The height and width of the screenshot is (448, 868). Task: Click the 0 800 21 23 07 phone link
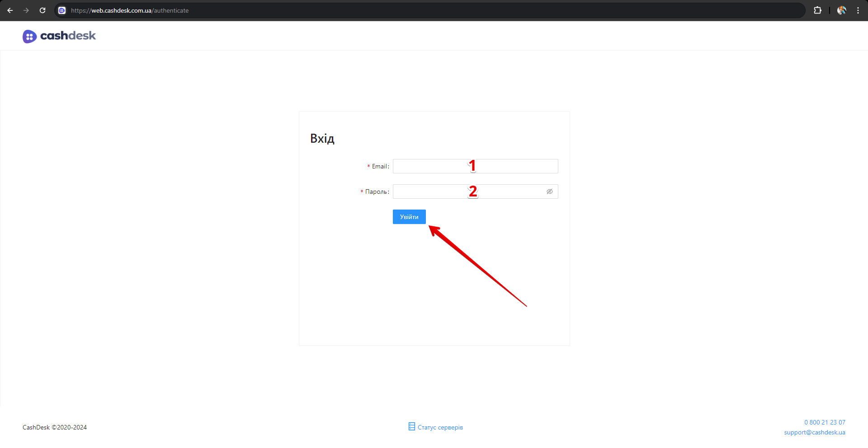tap(824, 422)
